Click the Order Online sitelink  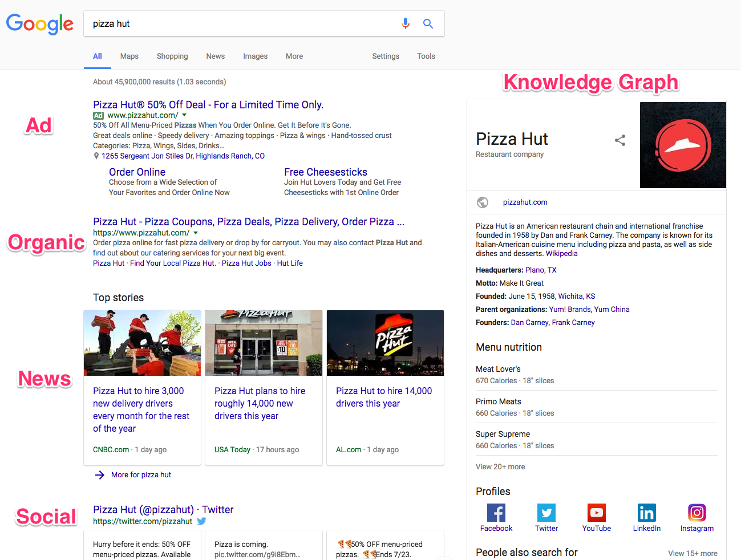coord(137,172)
